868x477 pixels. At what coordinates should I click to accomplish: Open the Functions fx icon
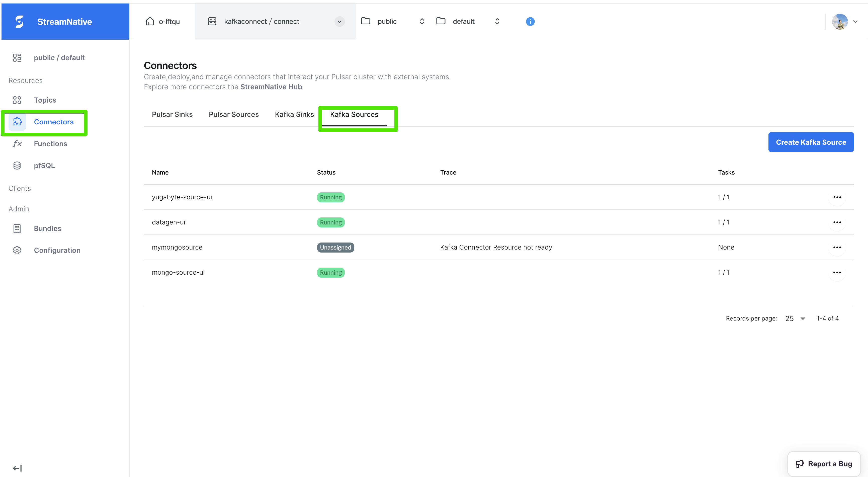point(17,144)
